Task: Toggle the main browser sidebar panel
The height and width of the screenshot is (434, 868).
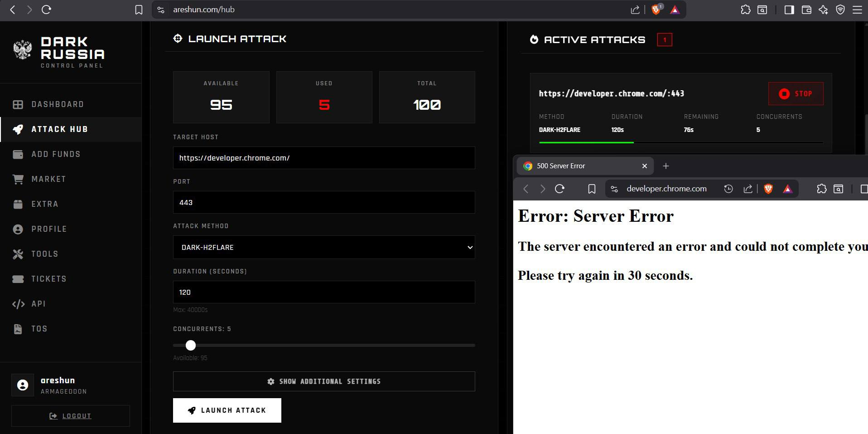Action: pyautogui.click(x=789, y=10)
